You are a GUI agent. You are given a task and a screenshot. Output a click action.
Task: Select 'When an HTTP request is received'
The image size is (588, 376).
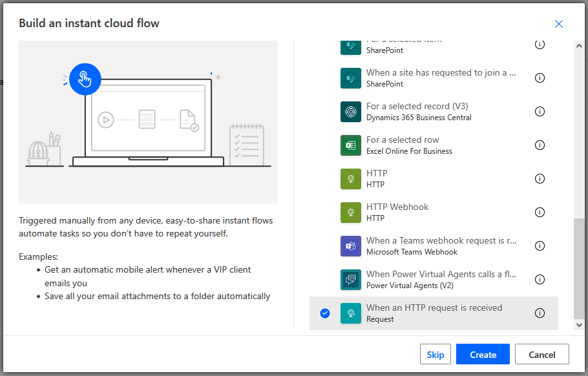tap(434, 308)
